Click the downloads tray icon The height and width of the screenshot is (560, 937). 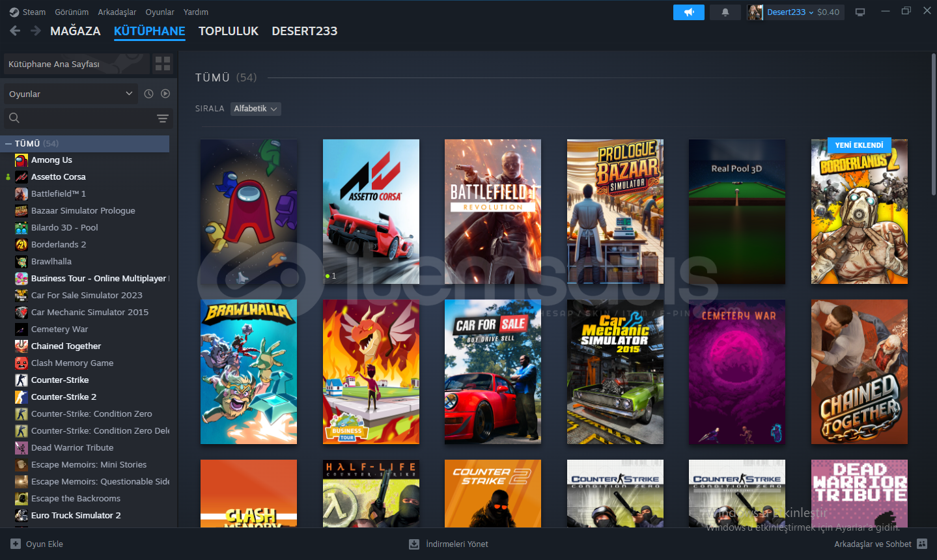[x=414, y=544]
